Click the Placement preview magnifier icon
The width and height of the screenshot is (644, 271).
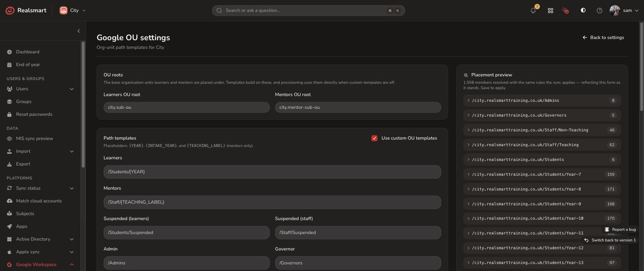466,75
